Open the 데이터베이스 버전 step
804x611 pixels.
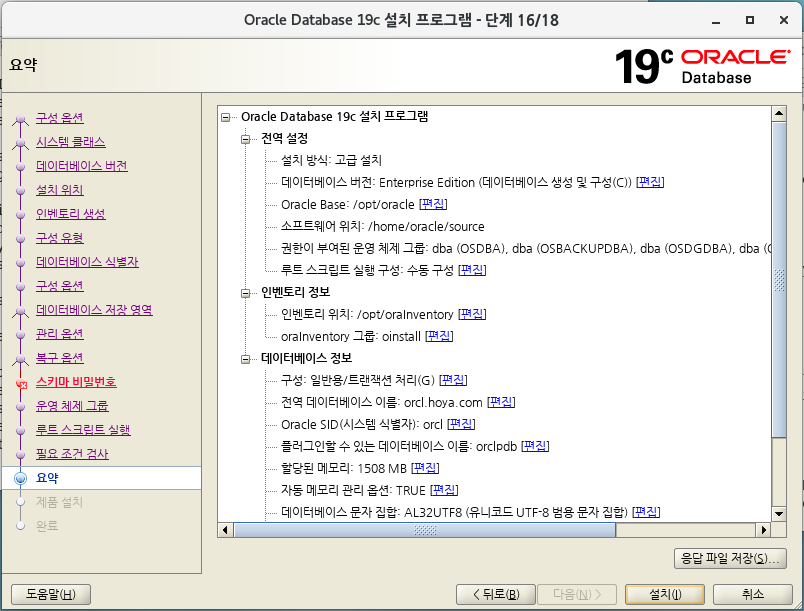(82, 166)
